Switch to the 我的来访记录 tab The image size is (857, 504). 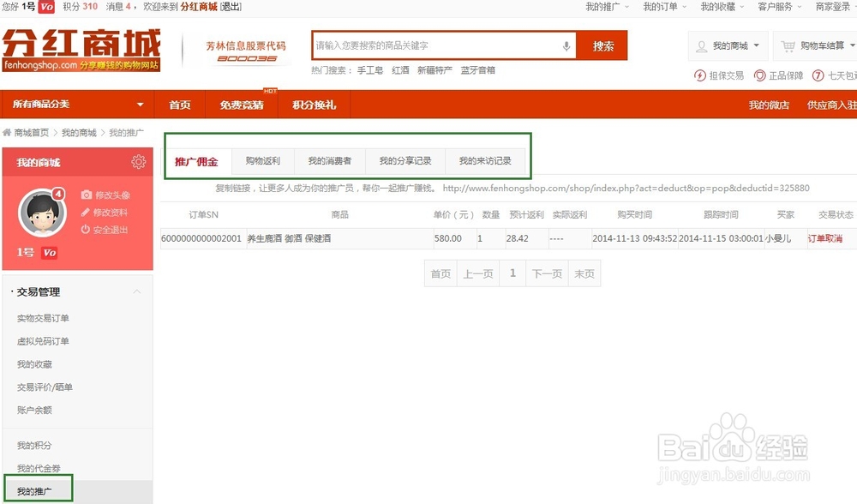tap(485, 160)
